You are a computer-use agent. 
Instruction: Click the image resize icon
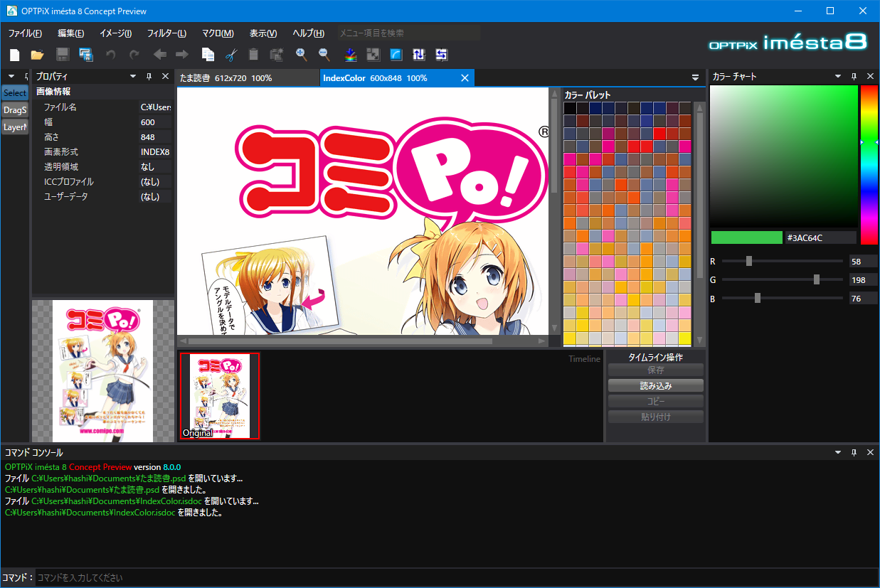click(373, 55)
